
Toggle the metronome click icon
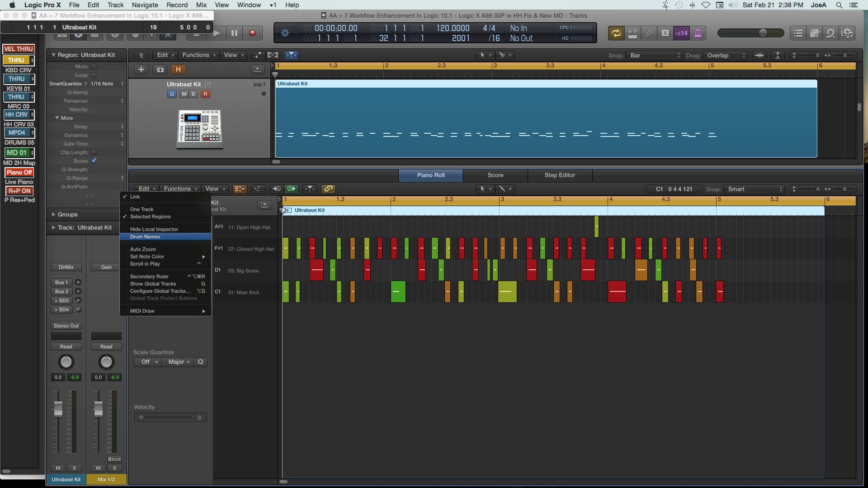coord(698,33)
